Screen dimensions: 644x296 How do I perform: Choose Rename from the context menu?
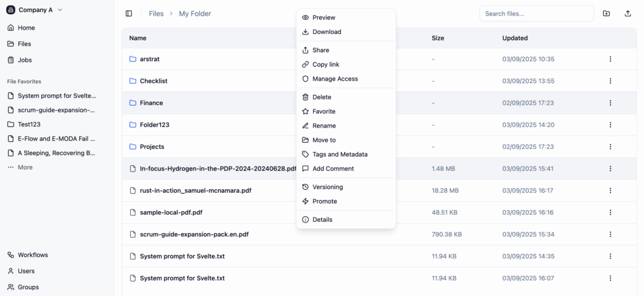[x=346, y=126]
